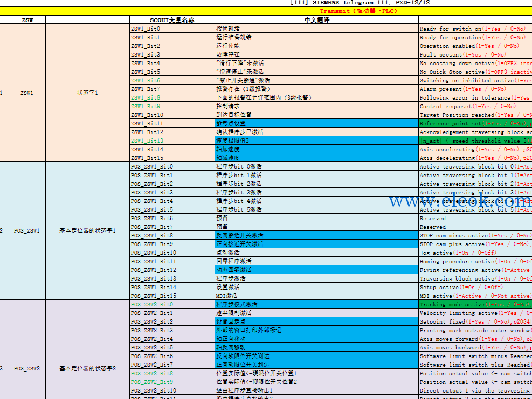Click the green 'Tracking mode active' cell
Screen dimensions: 532x399
475,304
